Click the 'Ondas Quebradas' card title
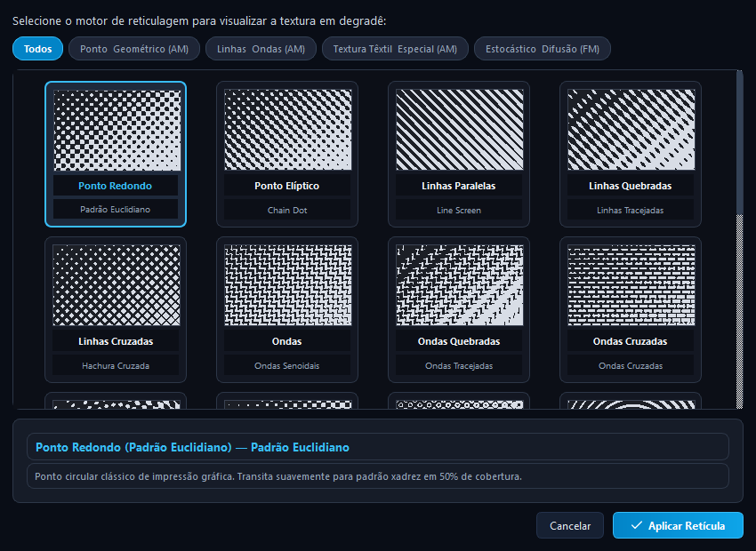Viewport: 756px width, 551px height. (x=459, y=341)
